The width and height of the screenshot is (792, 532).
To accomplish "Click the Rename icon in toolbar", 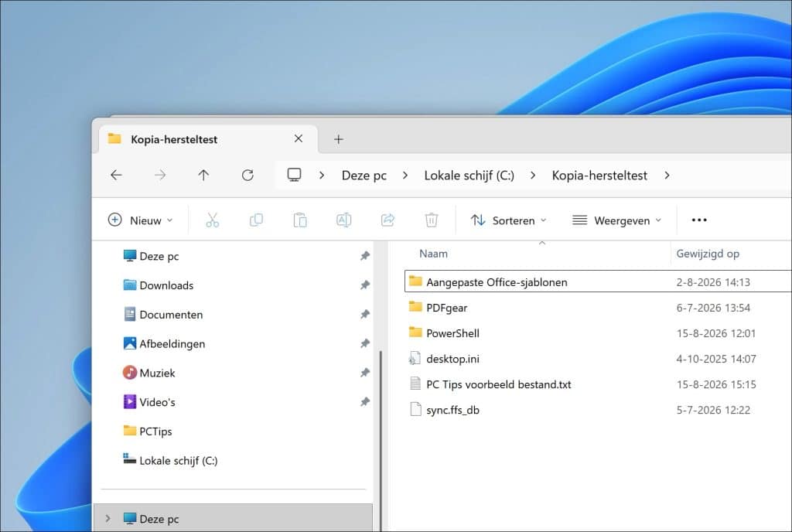I will (344, 220).
